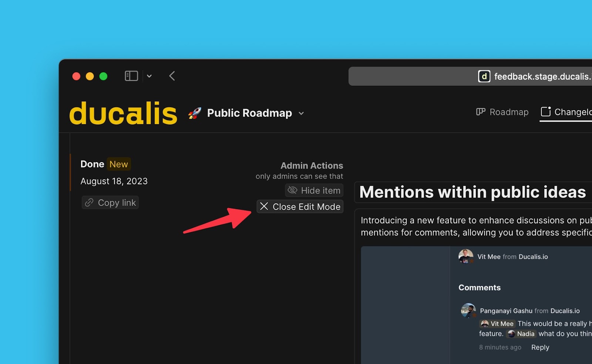Viewport: 592px width, 364px height.
Task: Click the site favicon in address bar
Action: (484, 76)
